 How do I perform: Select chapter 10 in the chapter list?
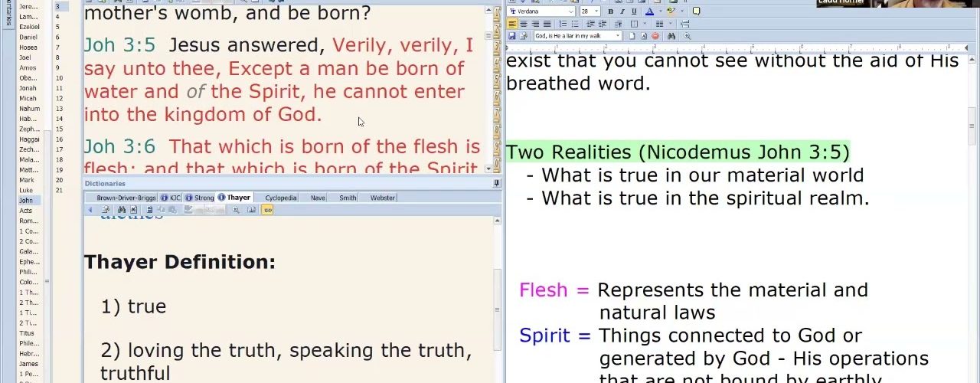coord(57,78)
